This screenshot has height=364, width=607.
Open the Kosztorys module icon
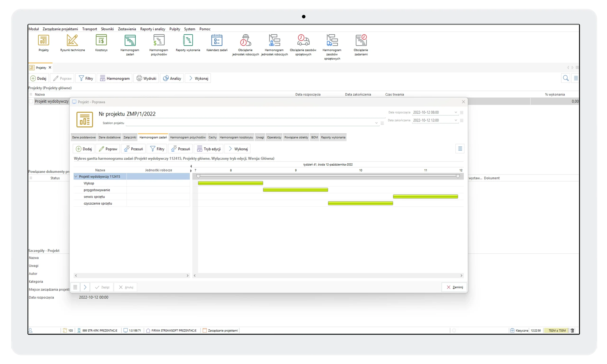coord(101,40)
